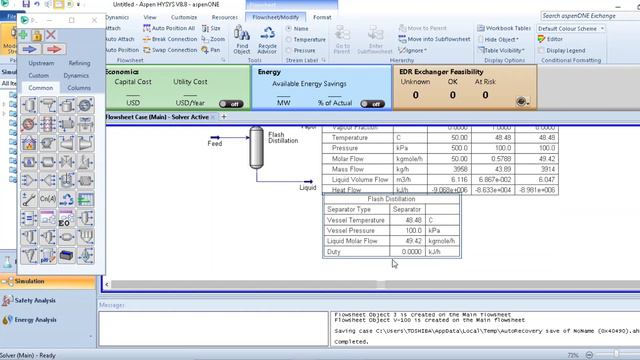Toggle Auto Position option
640x360 pixels.
122,50
